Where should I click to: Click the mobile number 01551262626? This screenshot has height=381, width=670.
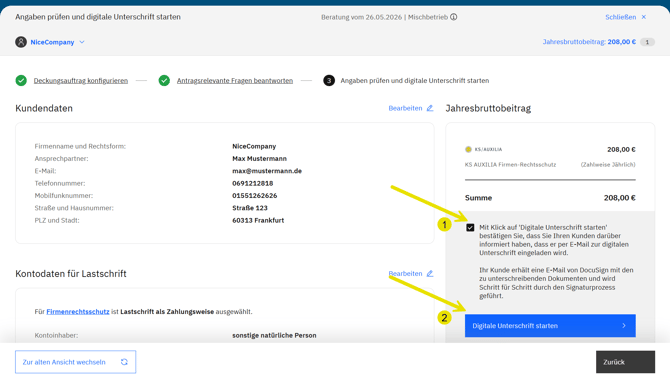click(x=255, y=196)
